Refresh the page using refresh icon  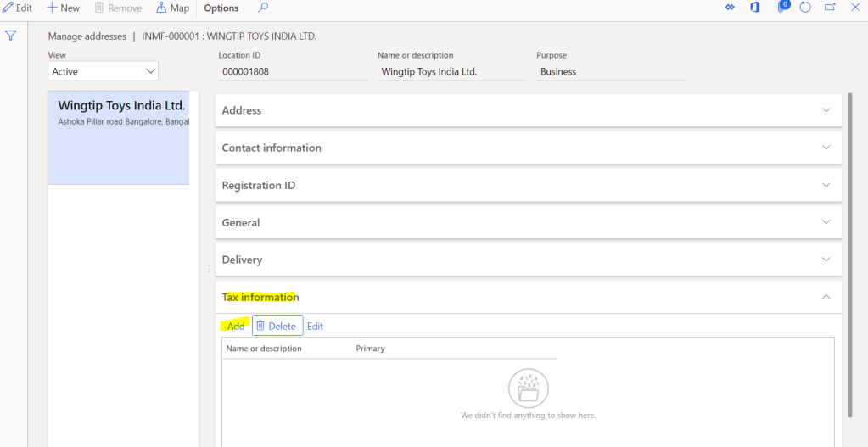805,8
